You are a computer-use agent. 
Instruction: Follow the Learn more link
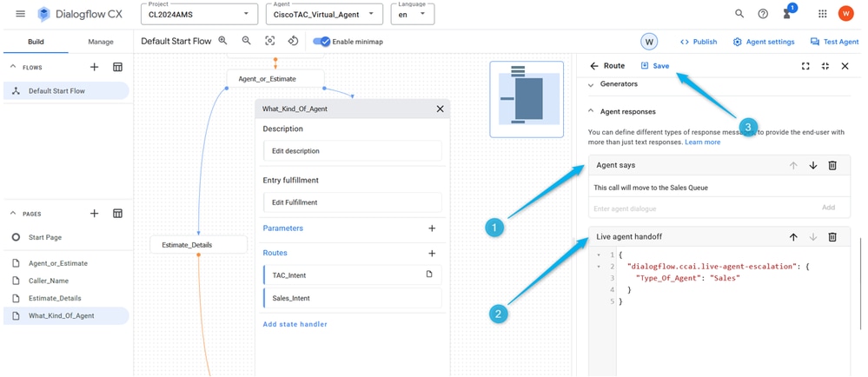click(x=703, y=142)
